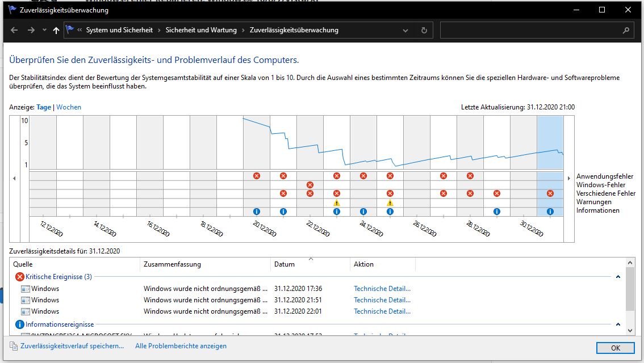Viewport: 644px width, 363px height.
Task: Open the address bar history dropdown
Action: pyautogui.click(x=405, y=31)
